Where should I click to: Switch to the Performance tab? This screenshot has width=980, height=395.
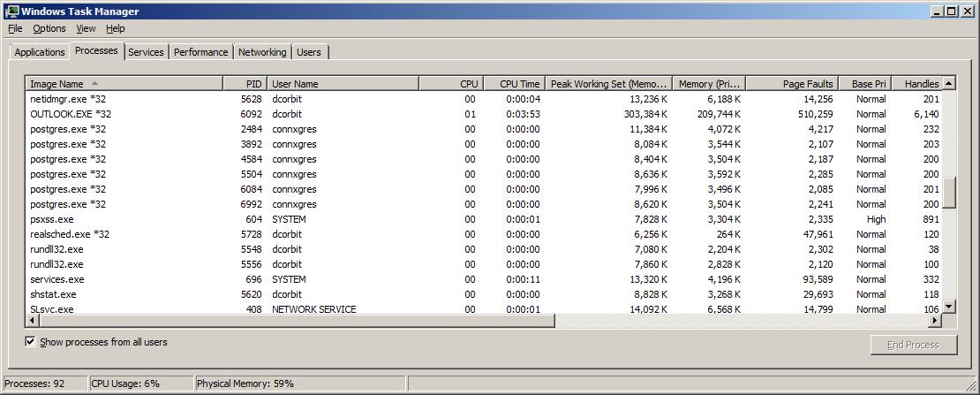pos(200,52)
